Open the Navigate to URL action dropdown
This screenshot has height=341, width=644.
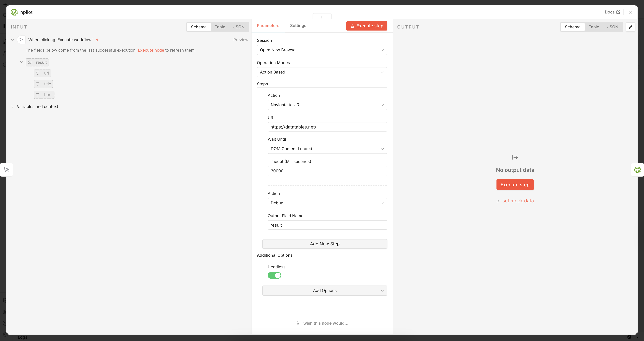[x=327, y=105]
